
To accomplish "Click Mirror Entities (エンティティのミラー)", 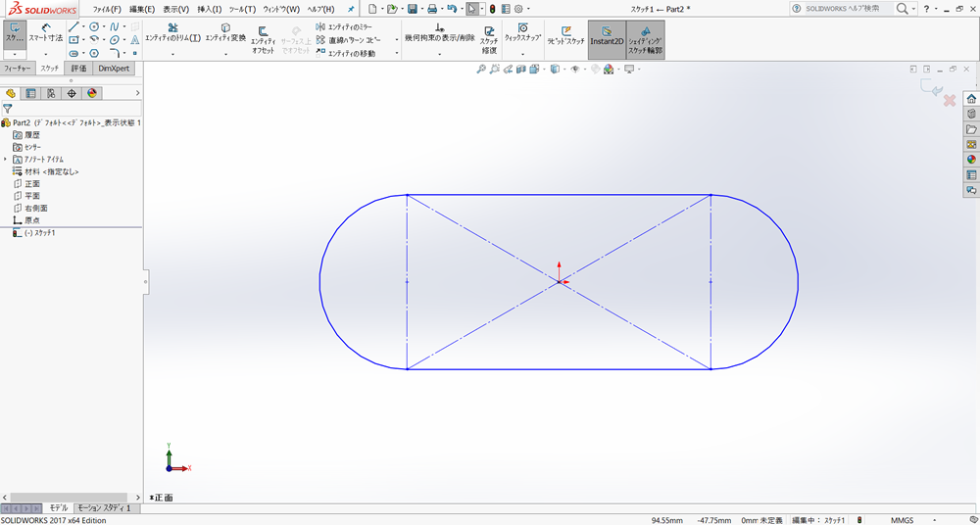I will (x=344, y=26).
